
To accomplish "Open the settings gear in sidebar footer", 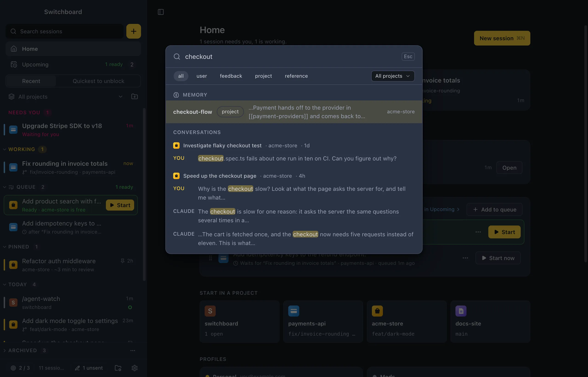I will tap(135, 368).
